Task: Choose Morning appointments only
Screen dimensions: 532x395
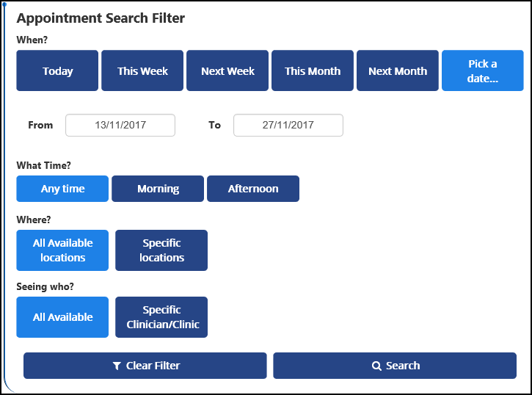Action: (158, 189)
